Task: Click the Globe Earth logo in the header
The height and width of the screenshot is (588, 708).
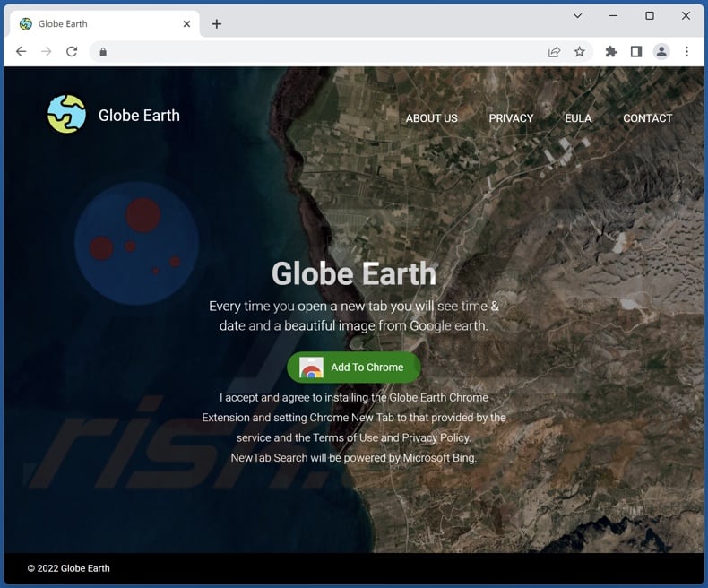Action: (x=67, y=115)
